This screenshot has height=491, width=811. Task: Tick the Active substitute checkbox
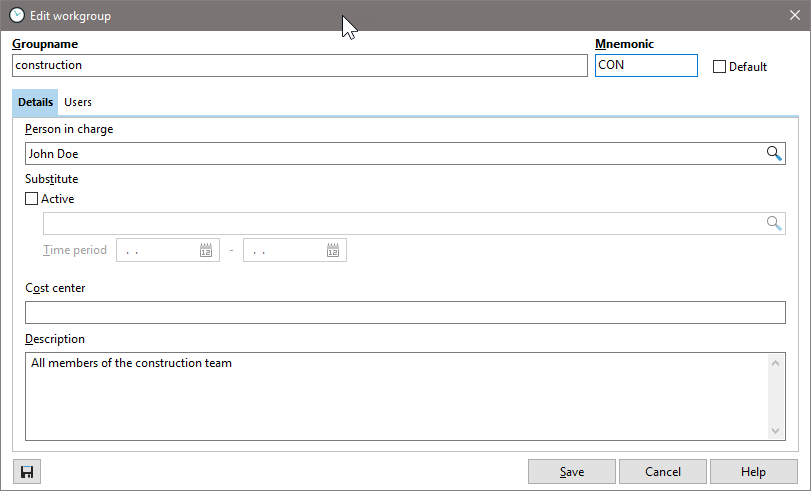[32, 199]
